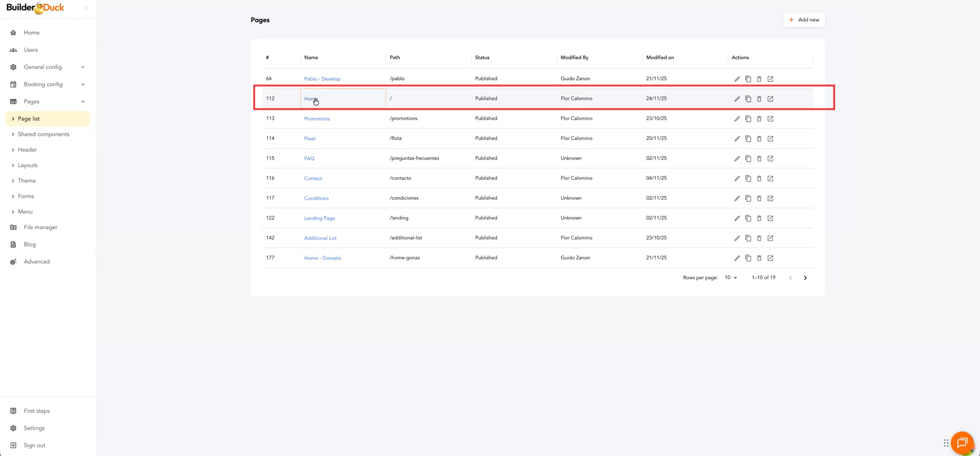Viewport: 980px width, 456px height.
Task: Open the Conditions page link
Action: click(316, 199)
